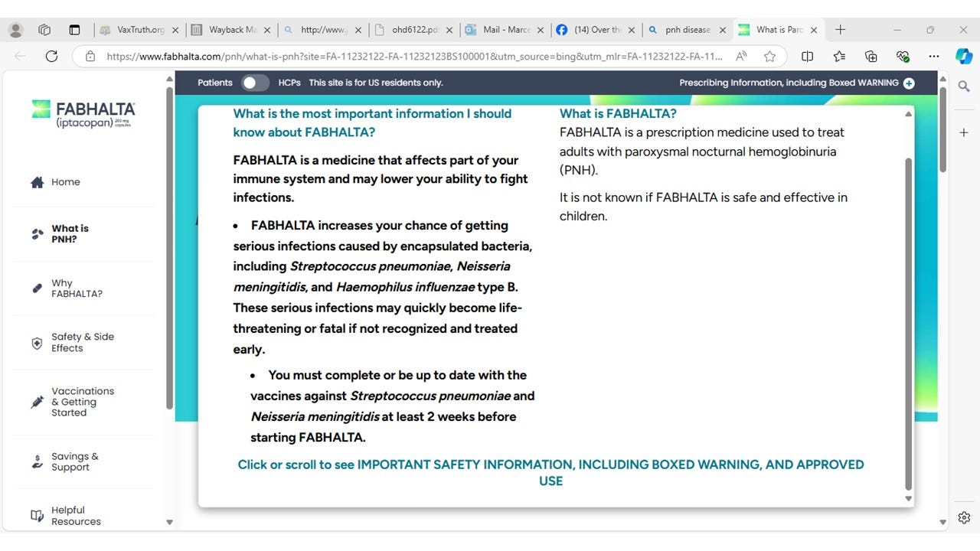Click the shield icon beside Safety & Side Effects
980x551 pixels.
pyautogui.click(x=37, y=343)
